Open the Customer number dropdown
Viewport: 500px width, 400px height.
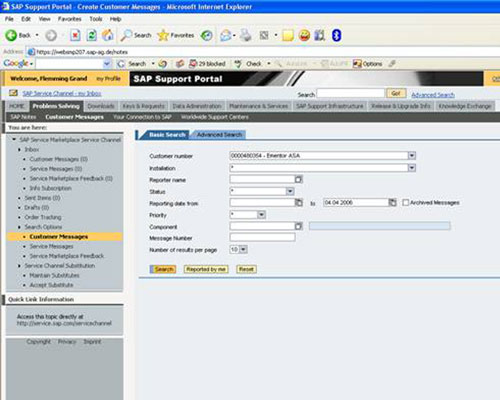(412, 156)
